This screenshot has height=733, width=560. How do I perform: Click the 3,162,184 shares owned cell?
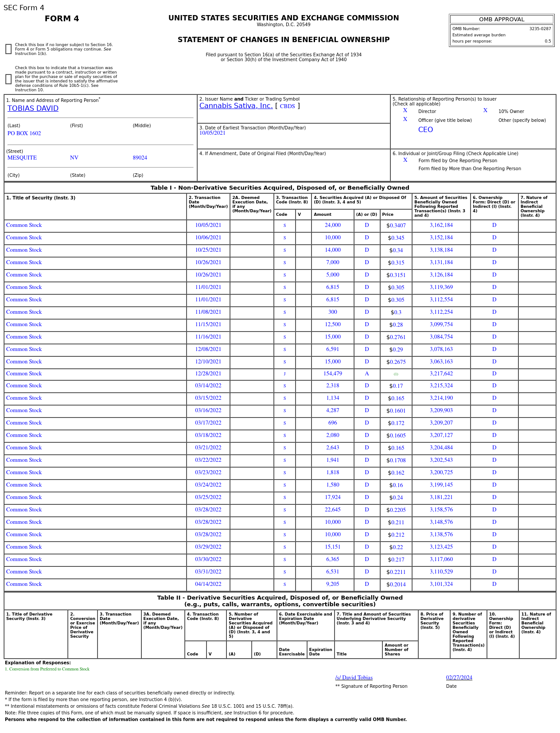tap(441, 226)
